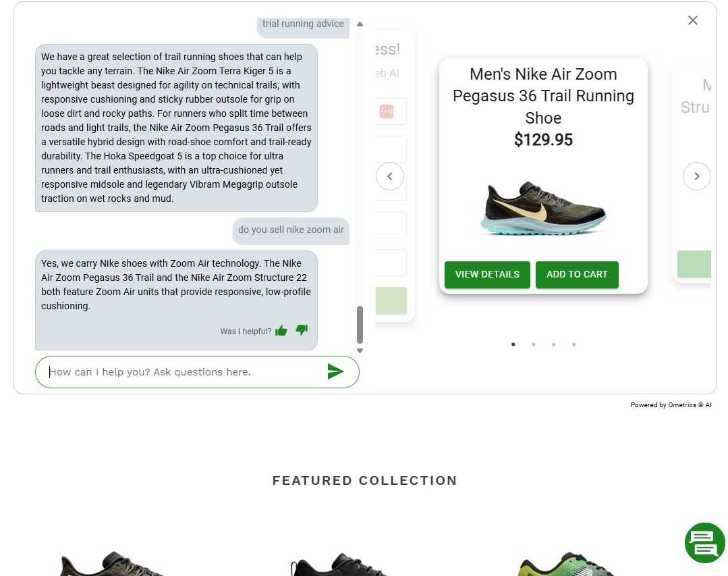Click the trail running shoes reply bubble
The image size is (728, 576).
click(176, 128)
